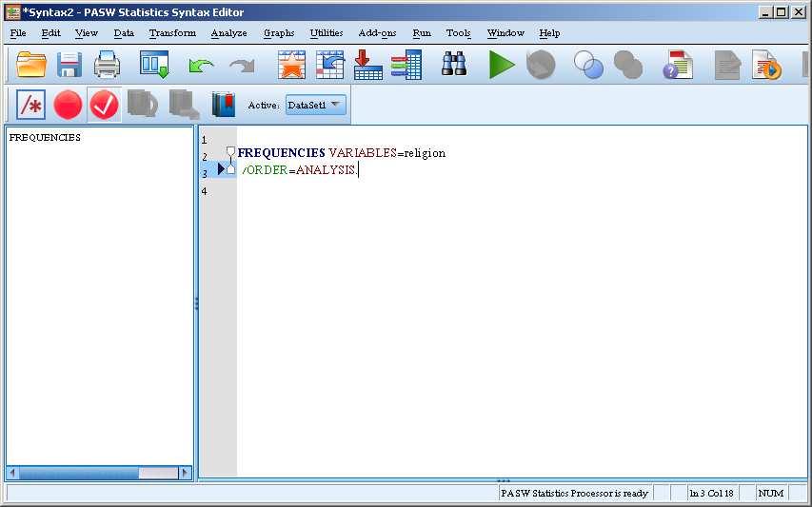812x507 pixels.
Task: Click navigation pane scrollbar left arrow
Action: (x=13, y=473)
